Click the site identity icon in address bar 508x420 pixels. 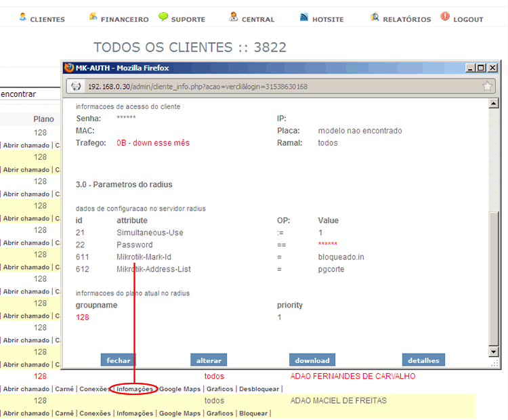point(76,86)
